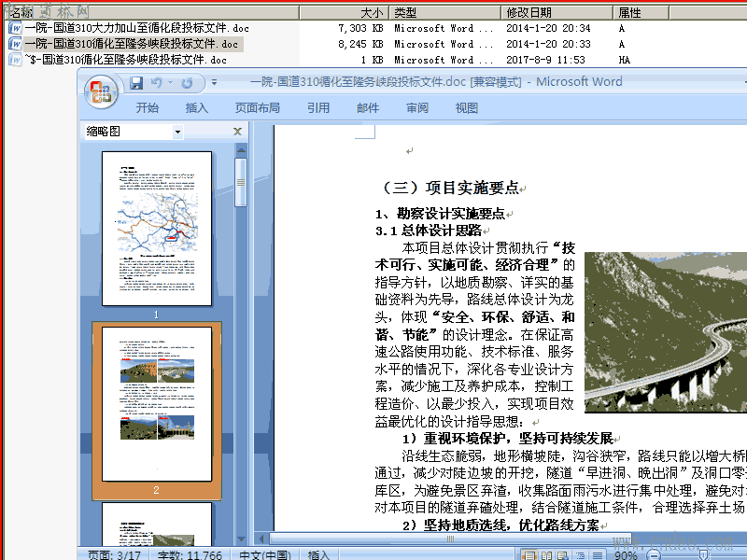Click Word icon of 大力加山至循化段 file
Image resolution: width=747 pixels, height=560 pixels.
tap(15, 28)
